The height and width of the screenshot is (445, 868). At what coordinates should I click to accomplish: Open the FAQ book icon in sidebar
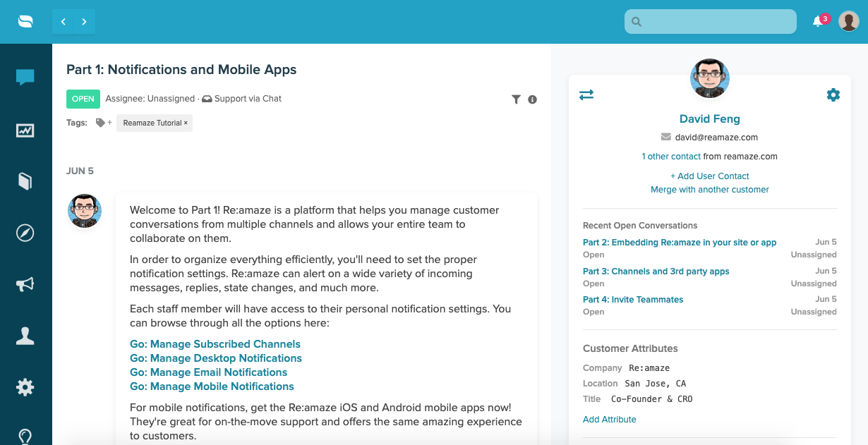(25, 181)
